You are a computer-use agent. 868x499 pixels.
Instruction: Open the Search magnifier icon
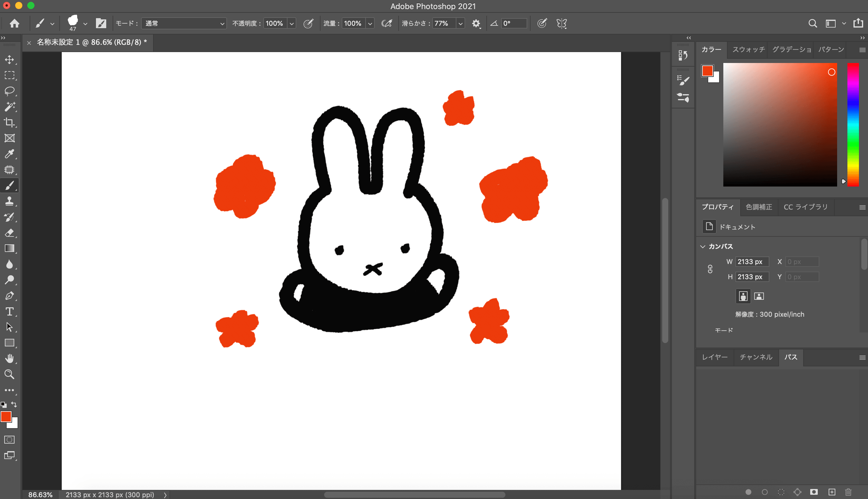click(x=813, y=23)
